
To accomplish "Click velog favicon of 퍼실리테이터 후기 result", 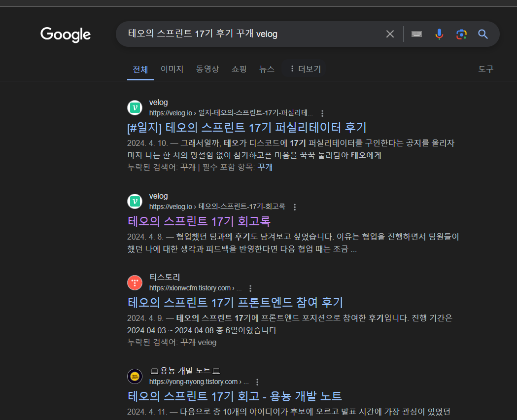I will 135,107.
